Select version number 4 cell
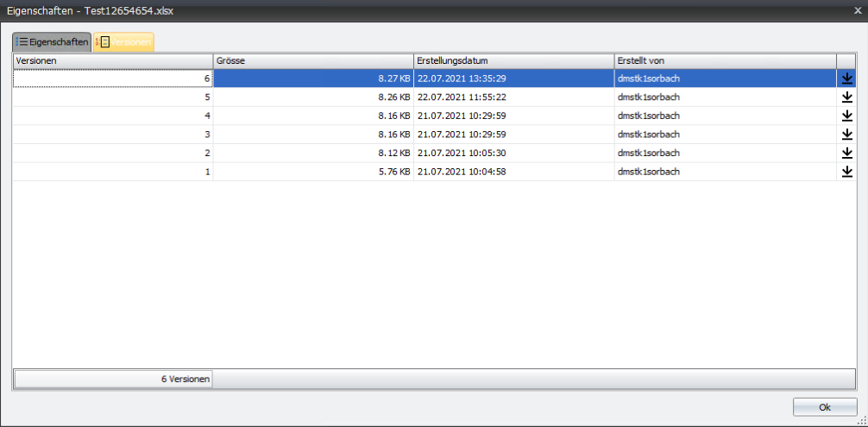The height and width of the screenshot is (427, 868). [x=113, y=116]
